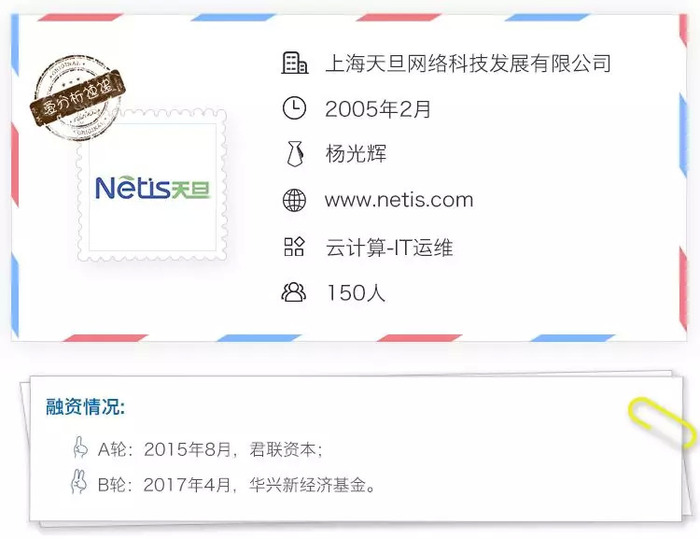The width and height of the screenshot is (700, 539).
Task: Click the pointing-hand icon beside A轮
Action: (80, 447)
